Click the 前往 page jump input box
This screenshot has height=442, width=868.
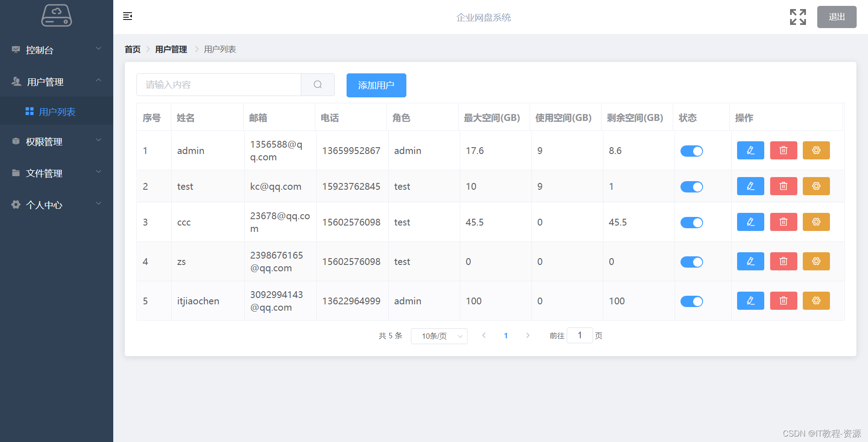(579, 335)
